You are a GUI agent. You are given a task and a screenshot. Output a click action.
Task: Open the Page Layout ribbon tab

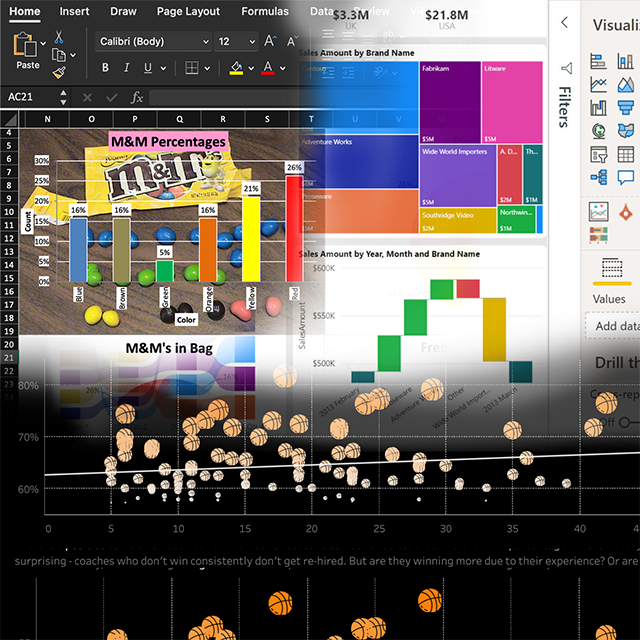[188, 12]
